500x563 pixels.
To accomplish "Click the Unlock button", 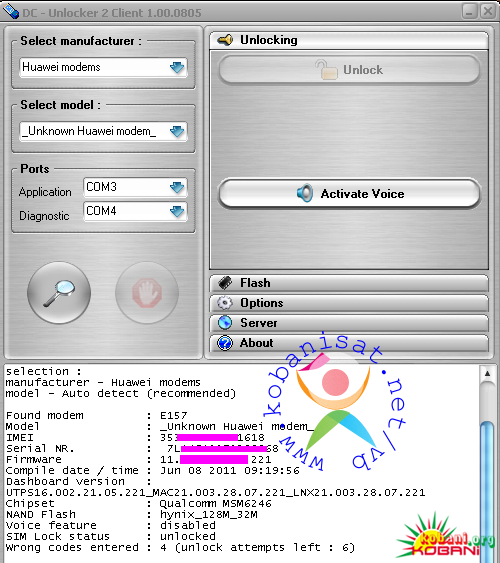I will pyautogui.click(x=349, y=69).
